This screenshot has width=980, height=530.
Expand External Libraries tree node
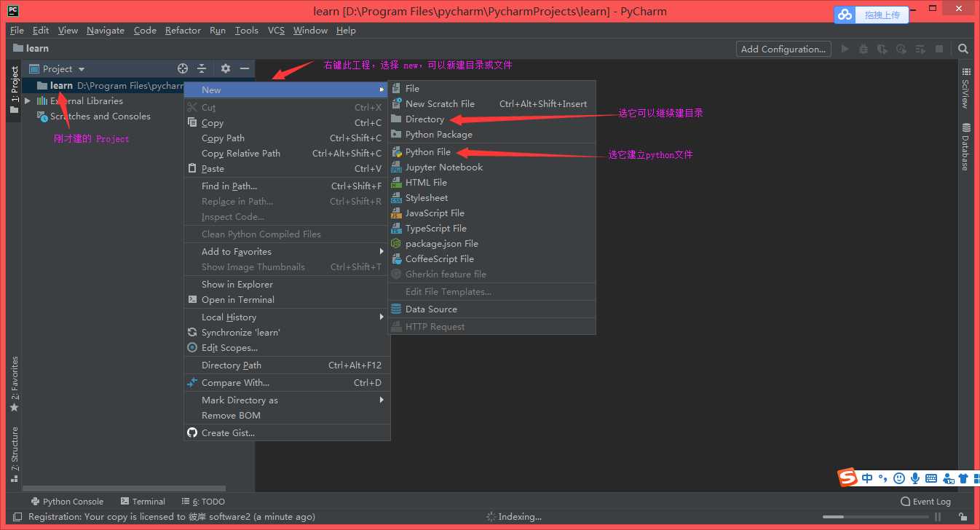click(28, 101)
